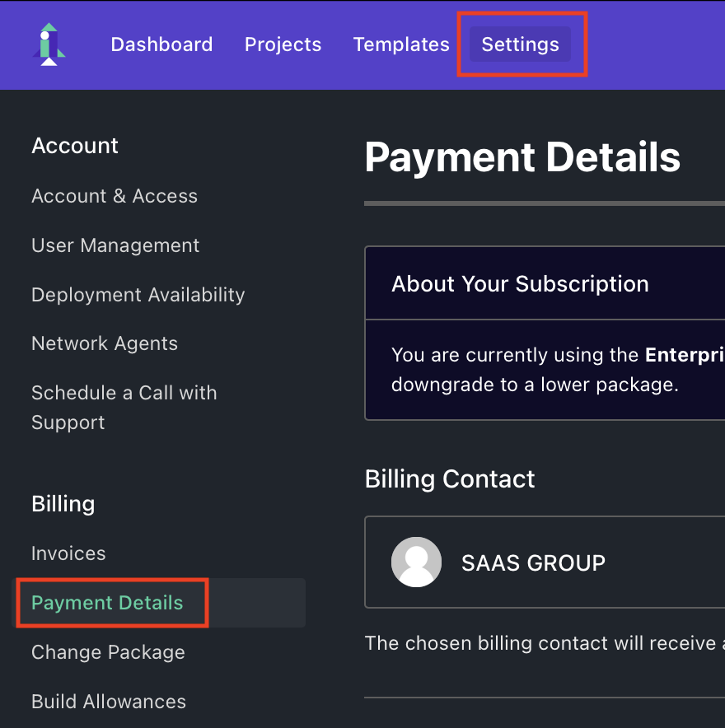725x728 pixels.
Task: Go to Projects in top navigation
Action: 283,44
